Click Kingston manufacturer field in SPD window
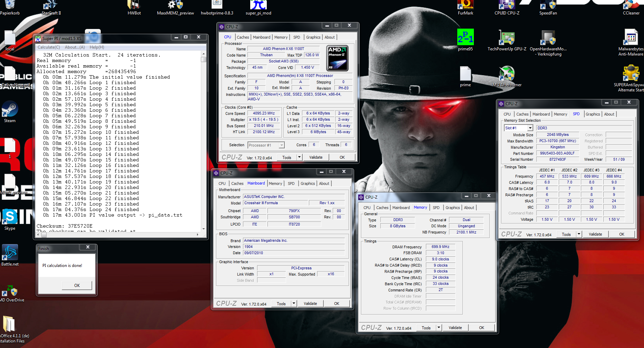 pos(557,147)
